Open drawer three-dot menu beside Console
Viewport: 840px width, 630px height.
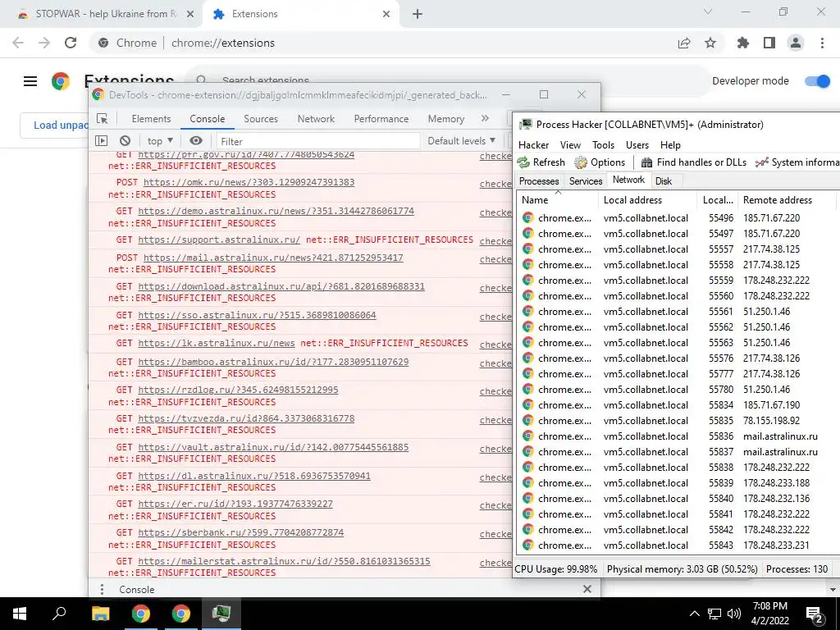[x=102, y=589]
